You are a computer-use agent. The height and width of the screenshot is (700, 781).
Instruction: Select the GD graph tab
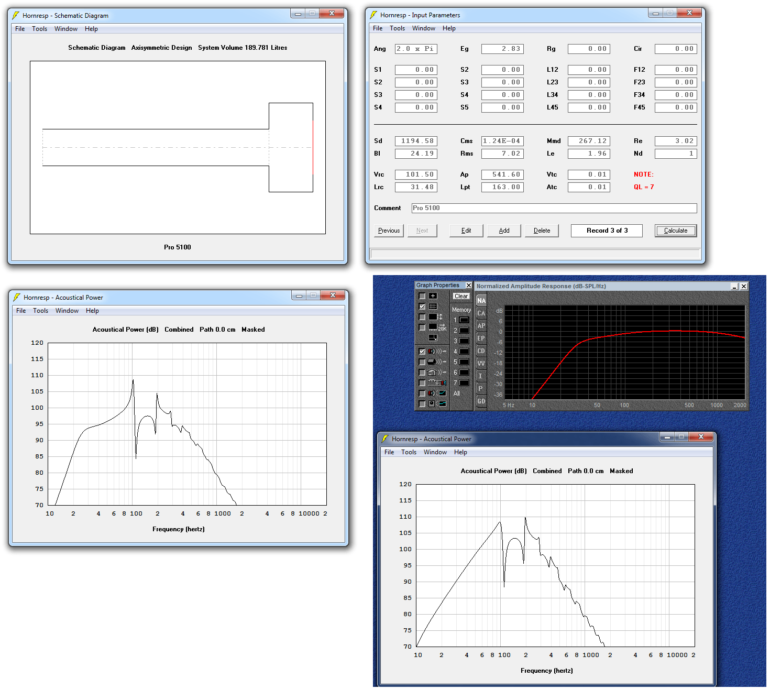pyautogui.click(x=481, y=401)
